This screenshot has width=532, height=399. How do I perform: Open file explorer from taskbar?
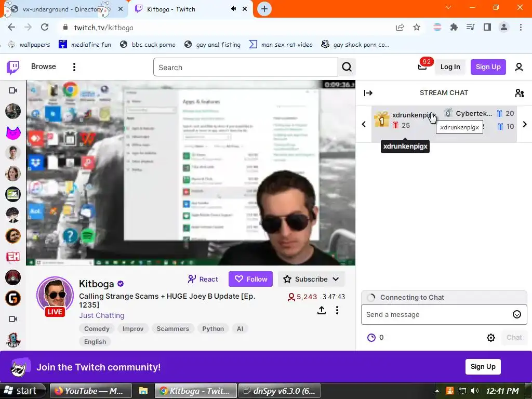coord(143,391)
